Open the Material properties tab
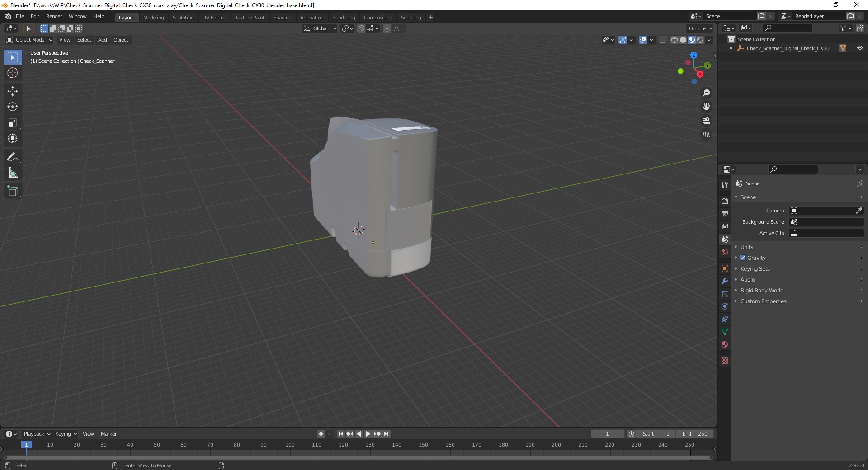The height and width of the screenshot is (470, 868). coord(725,344)
